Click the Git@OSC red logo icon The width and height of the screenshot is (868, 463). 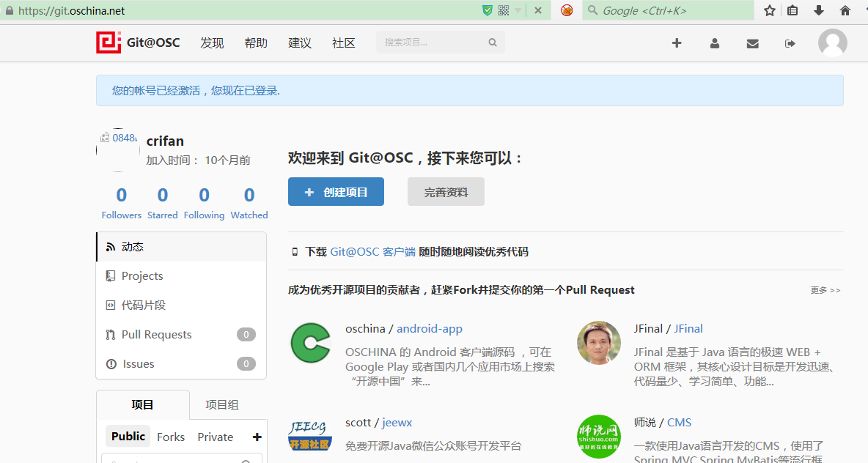108,42
